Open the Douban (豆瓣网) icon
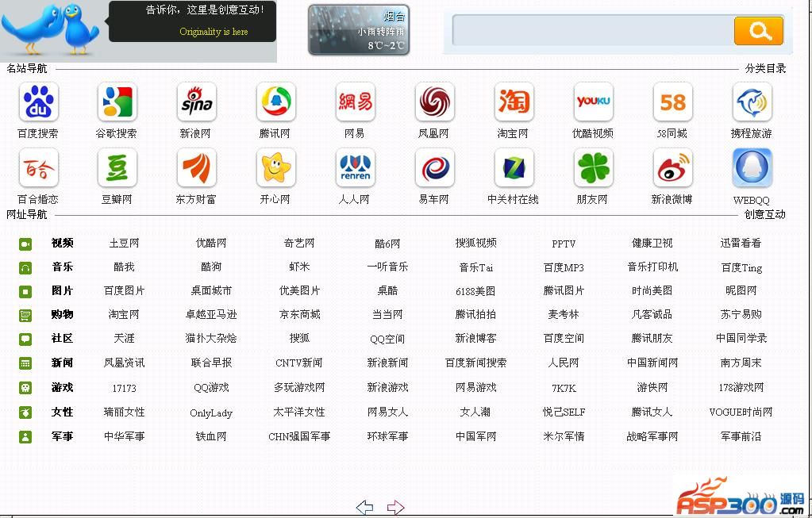The image size is (812, 518). (117, 167)
